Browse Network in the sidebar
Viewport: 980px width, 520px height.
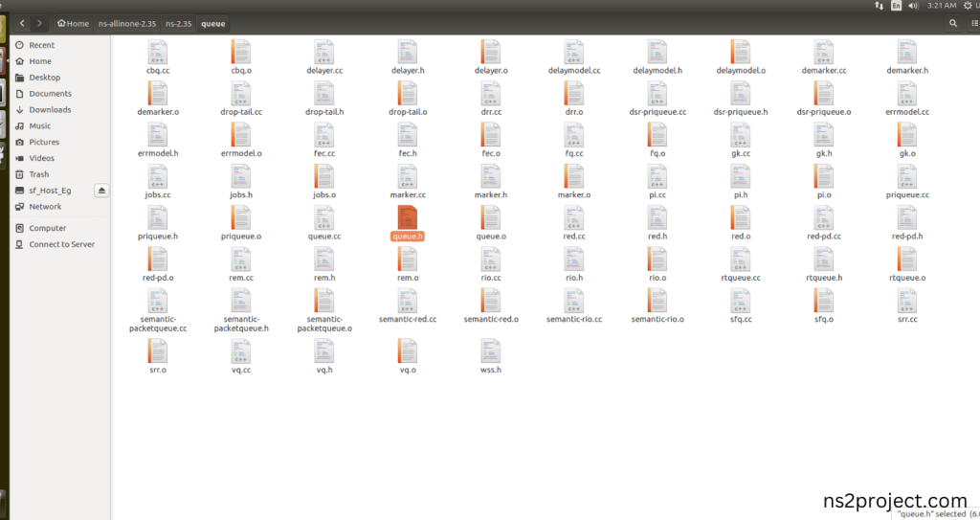(x=45, y=207)
